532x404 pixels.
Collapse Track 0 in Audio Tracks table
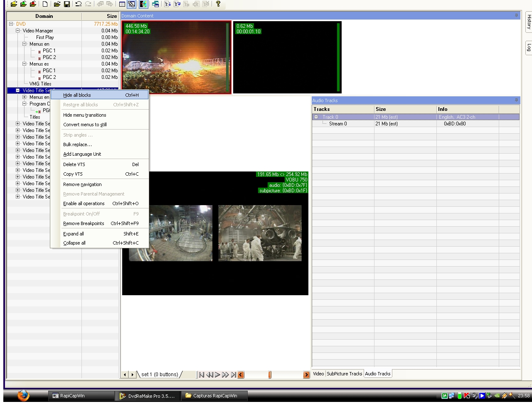pyautogui.click(x=316, y=117)
